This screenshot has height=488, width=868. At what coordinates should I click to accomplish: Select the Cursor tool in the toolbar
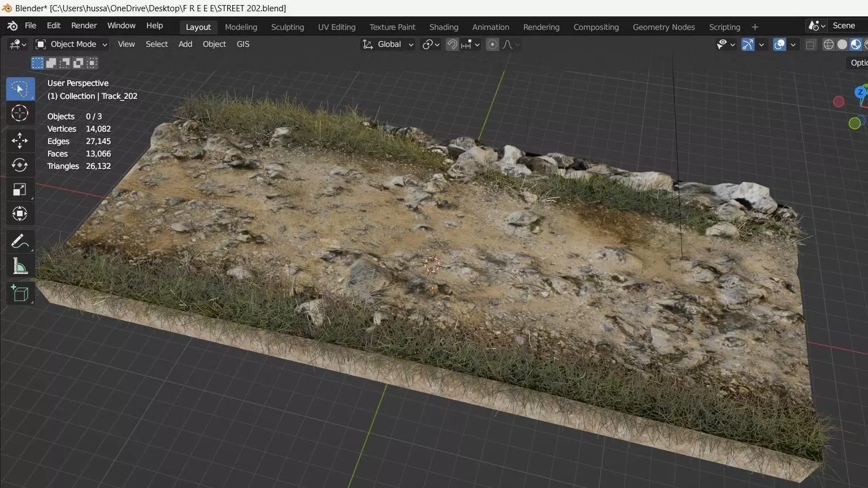tap(20, 114)
